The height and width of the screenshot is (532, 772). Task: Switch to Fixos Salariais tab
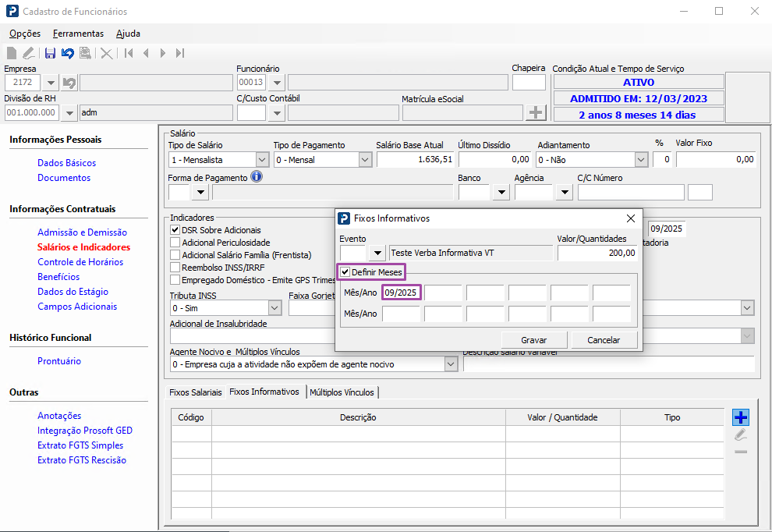click(x=196, y=392)
